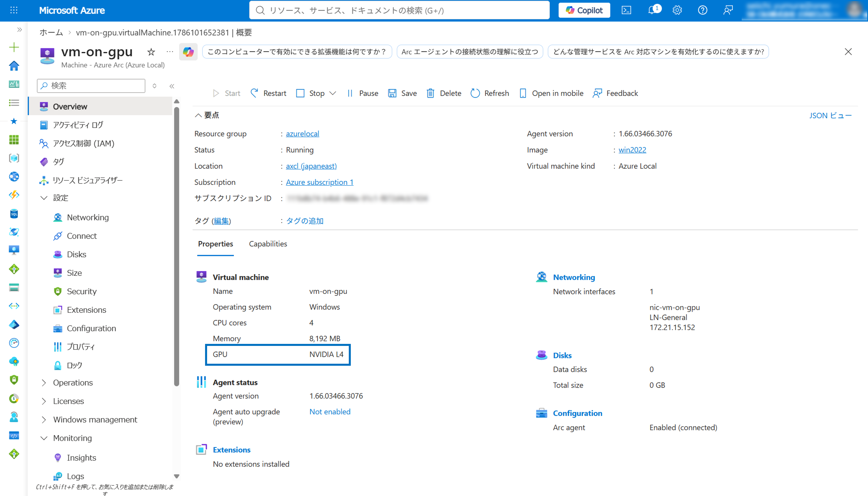Open the help question mark icon
The image size is (868, 496).
click(x=702, y=10)
